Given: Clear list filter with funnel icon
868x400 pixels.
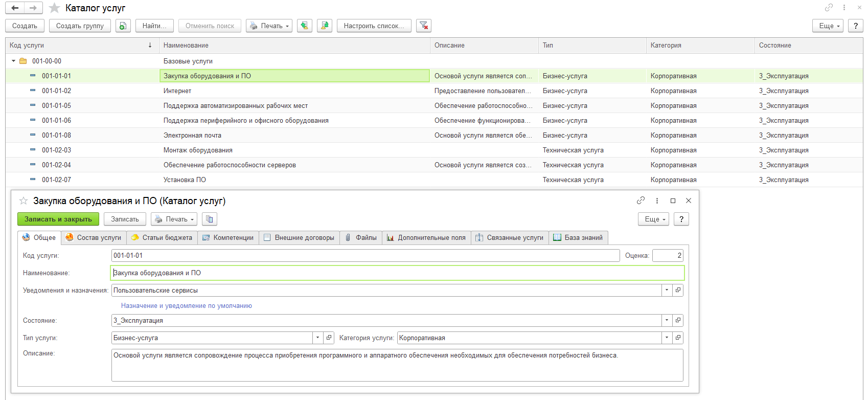Looking at the screenshot, I should click(x=424, y=26).
